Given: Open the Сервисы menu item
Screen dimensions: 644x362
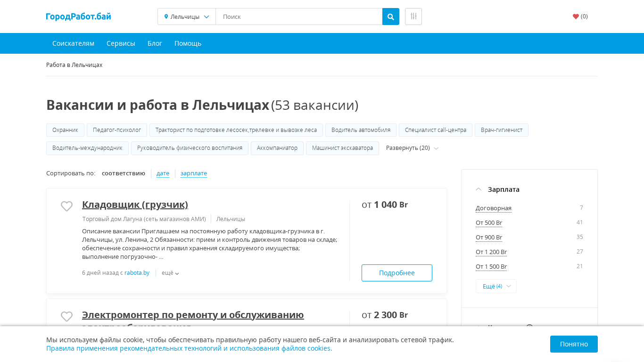Looking at the screenshot, I should (121, 43).
